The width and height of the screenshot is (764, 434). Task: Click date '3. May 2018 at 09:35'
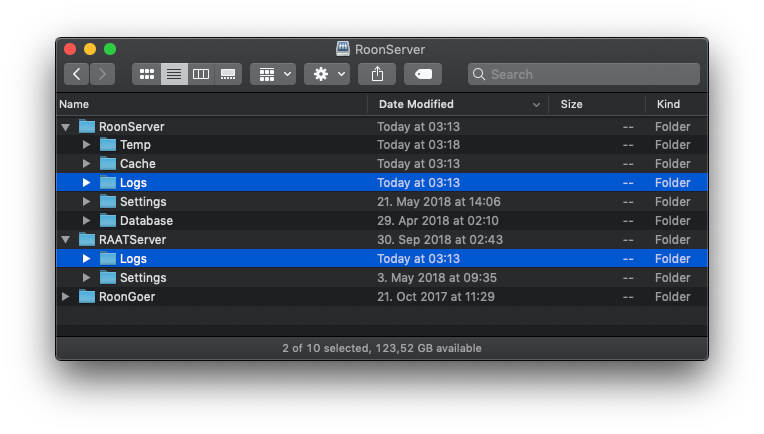[x=437, y=278]
